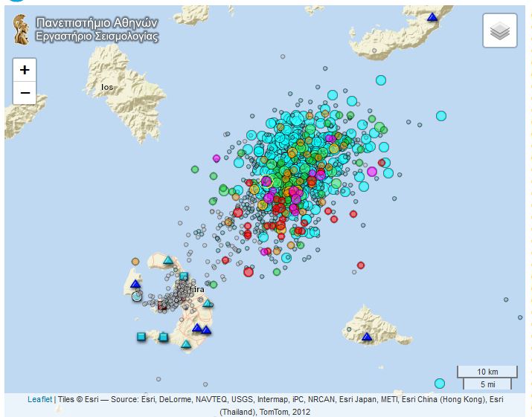Screen dimensions: 532x417
Task: Click cyan triangle station at Santorini's southern tip
Action: 186,343
